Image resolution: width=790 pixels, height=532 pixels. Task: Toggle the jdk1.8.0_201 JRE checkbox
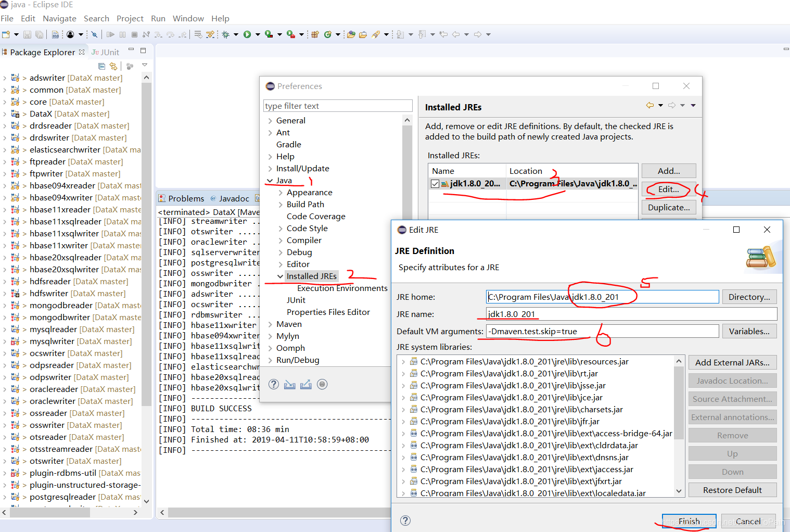pyautogui.click(x=435, y=183)
